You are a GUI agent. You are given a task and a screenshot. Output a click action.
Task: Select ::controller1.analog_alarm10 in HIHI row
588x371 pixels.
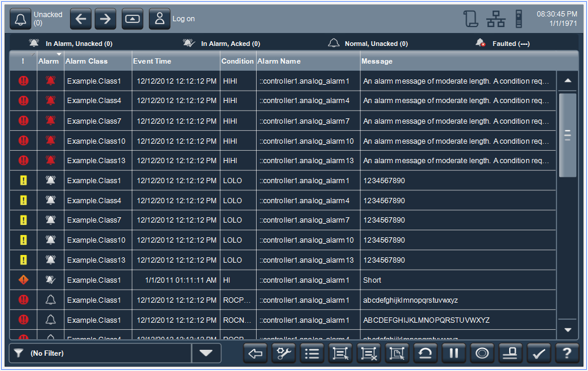coord(308,141)
